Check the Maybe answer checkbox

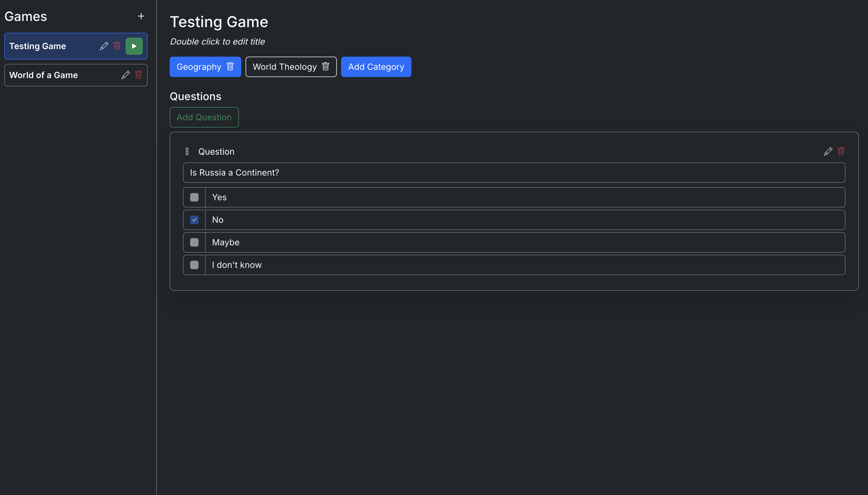pyautogui.click(x=194, y=242)
